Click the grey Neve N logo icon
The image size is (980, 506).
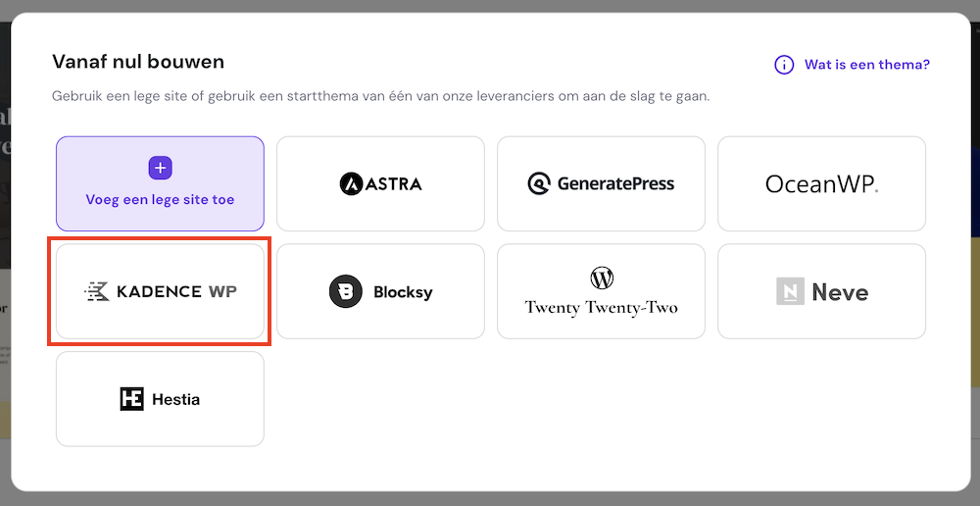click(790, 291)
